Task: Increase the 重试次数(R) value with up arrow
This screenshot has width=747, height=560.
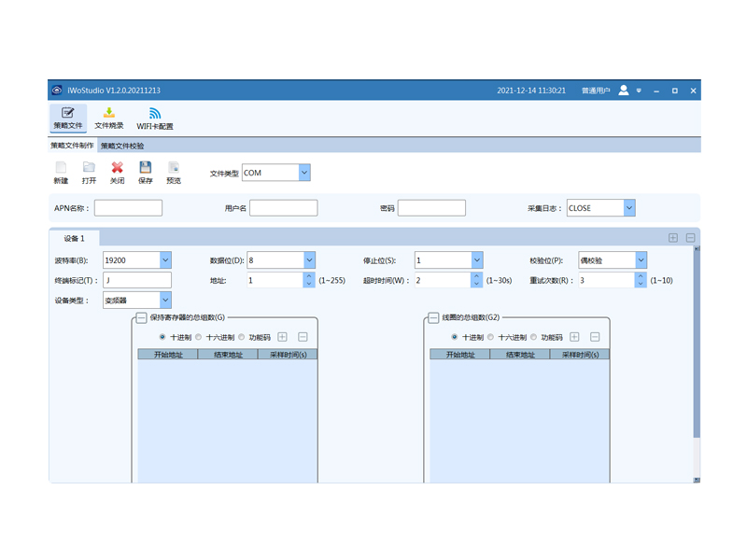Action: tap(641, 276)
